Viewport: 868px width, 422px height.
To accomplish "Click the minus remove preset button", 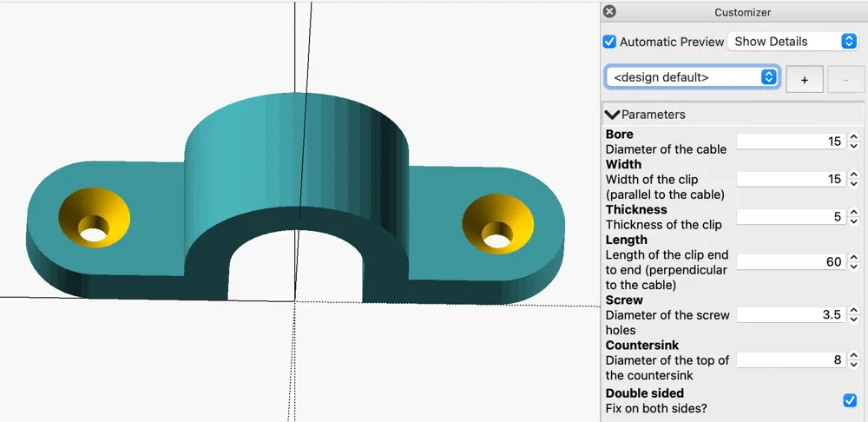I will tap(845, 80).
